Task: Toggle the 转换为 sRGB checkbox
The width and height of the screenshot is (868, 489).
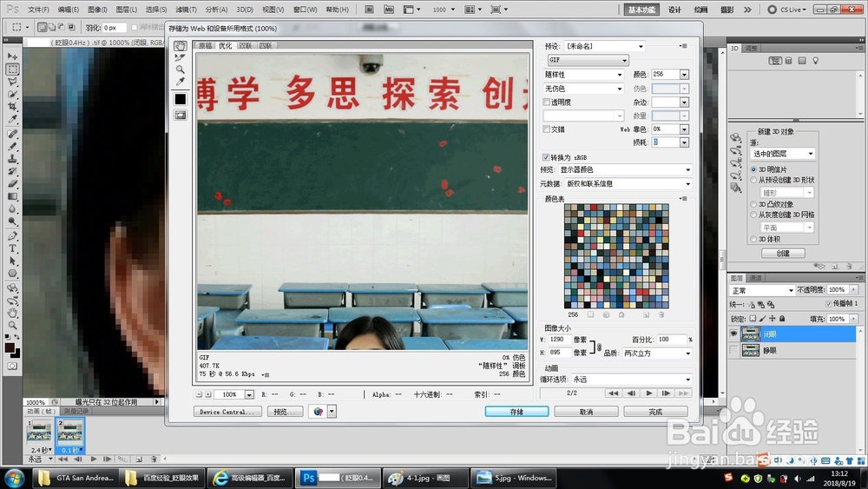Action: click(546, 157)
